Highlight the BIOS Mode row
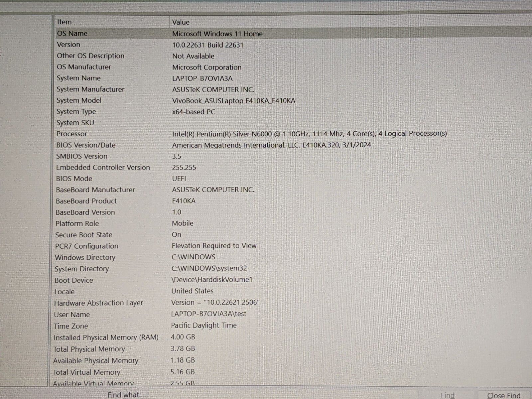 74,179
